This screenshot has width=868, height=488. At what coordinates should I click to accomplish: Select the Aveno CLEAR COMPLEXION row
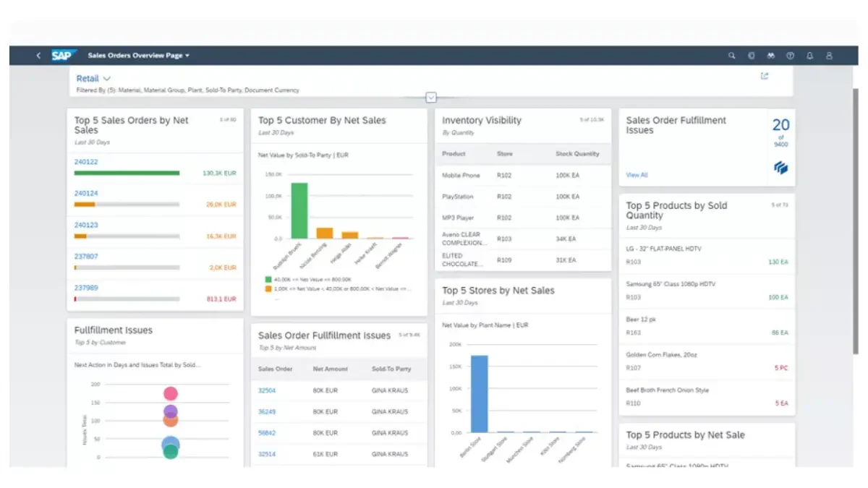(x=523, y=239)
